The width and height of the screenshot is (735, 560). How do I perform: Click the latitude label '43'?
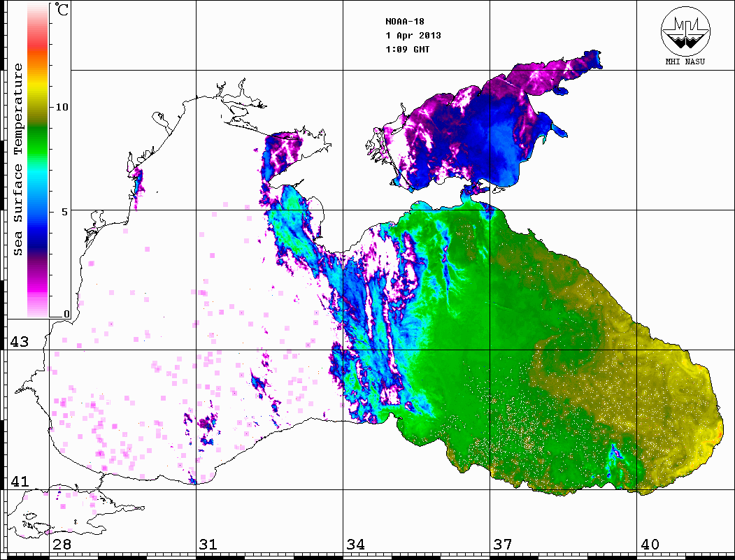pyautogui.click(x=20, y=342)
